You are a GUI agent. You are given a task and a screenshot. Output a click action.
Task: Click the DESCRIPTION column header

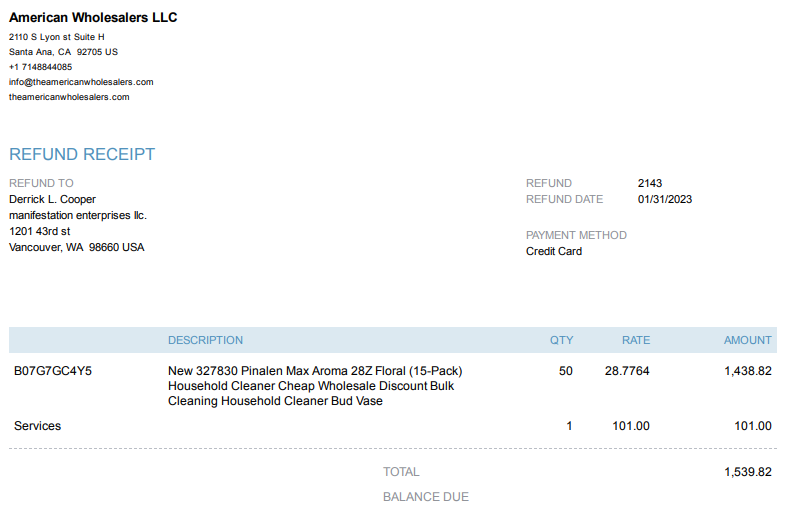tap(205, 340)
